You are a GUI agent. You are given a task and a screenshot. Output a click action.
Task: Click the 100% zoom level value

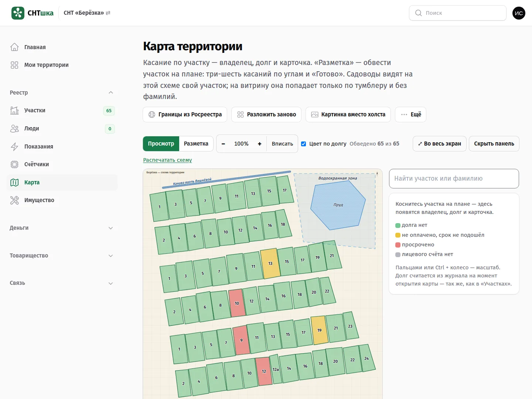click(x=241, y=144)
